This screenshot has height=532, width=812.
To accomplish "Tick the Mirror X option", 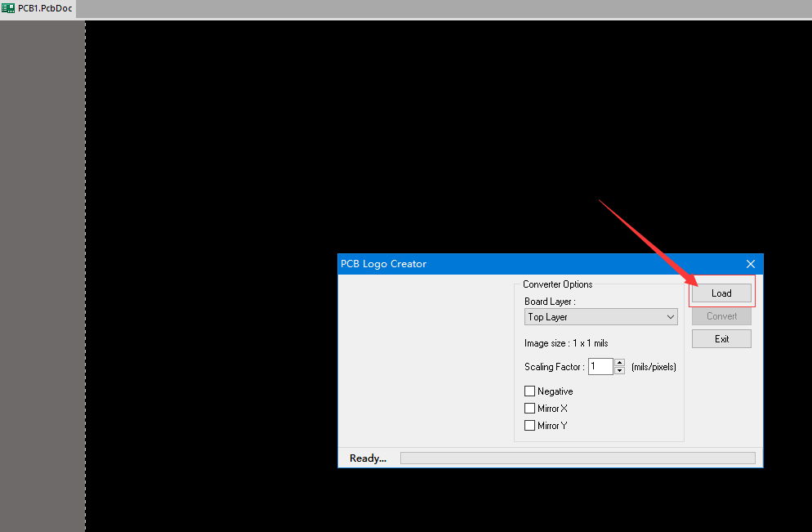I will [x=530, y=409].
